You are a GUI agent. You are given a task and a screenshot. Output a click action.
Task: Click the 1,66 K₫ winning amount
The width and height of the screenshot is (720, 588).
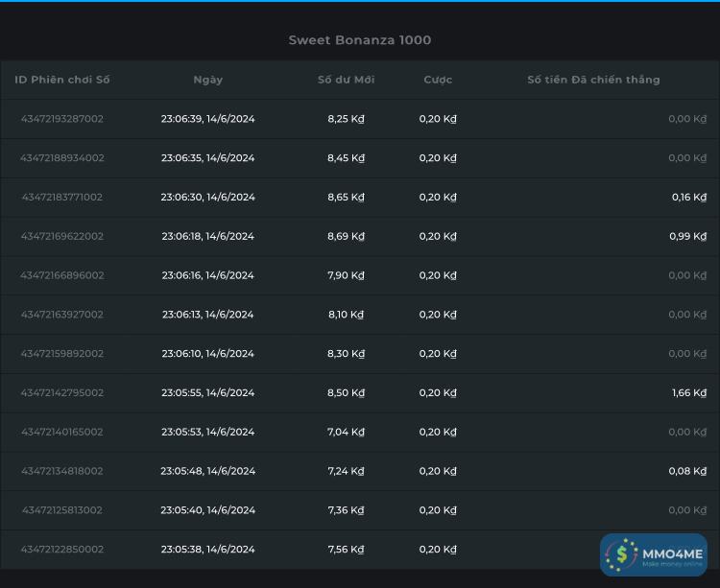point(688,393)
